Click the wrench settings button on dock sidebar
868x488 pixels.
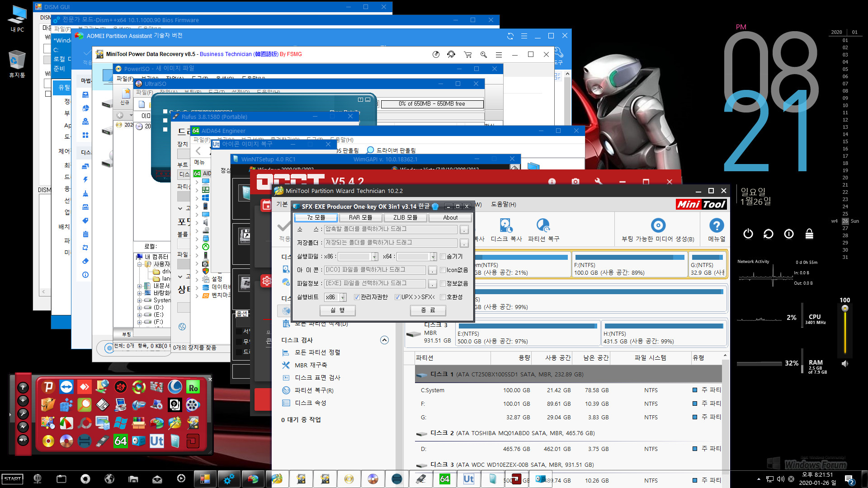tap(23, 413)
